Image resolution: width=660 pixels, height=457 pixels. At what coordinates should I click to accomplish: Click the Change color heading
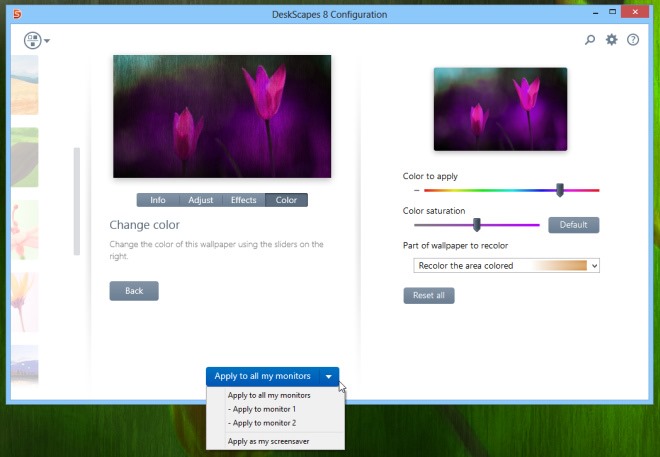[144, 225]
